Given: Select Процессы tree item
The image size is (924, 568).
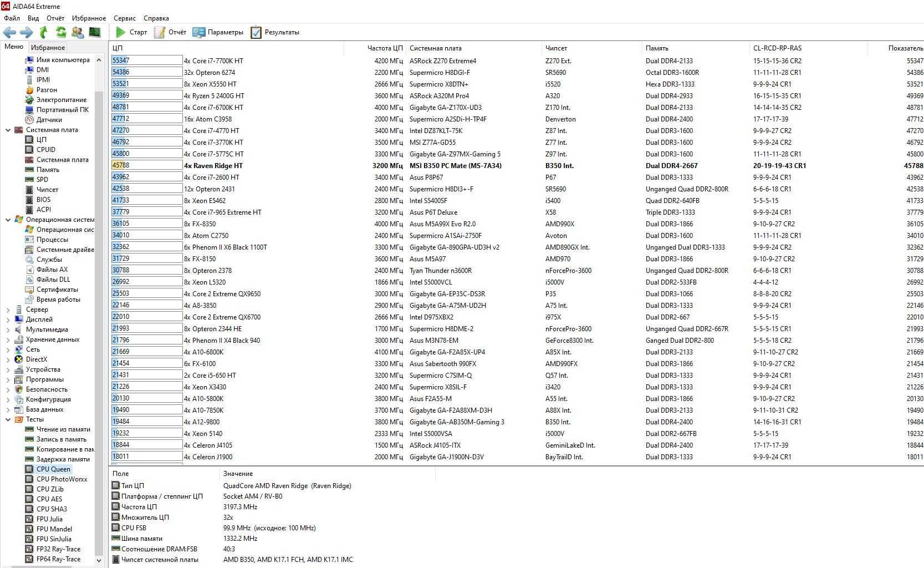Looking at the screenshot, I should pos(52,240).
